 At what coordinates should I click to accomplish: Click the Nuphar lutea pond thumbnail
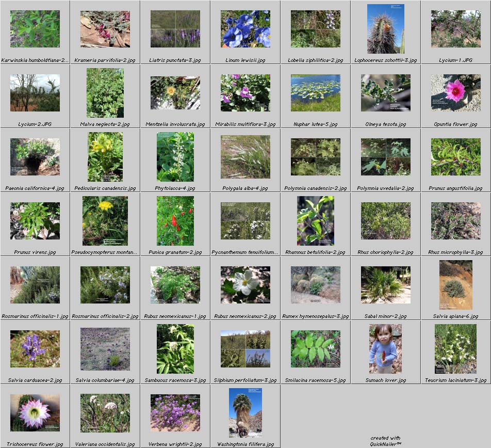tap(316, 93)
